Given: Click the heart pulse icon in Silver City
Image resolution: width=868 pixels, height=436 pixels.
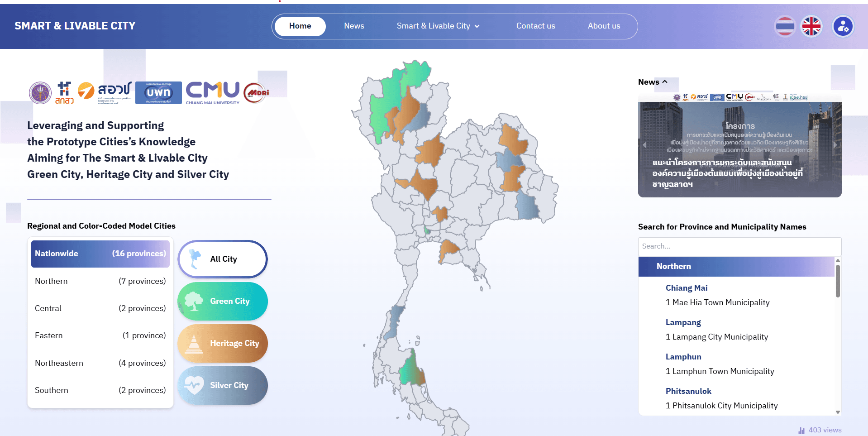Looking at the screenshot, I should click(194, 385).
